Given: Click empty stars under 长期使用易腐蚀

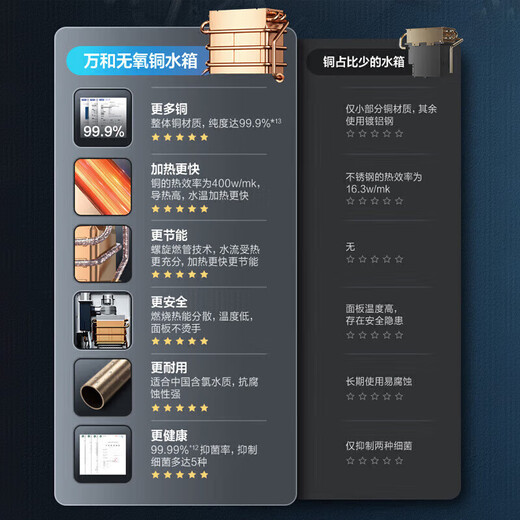Looking at the screenshot, I should pyautogui.click(x=375, y=396).
